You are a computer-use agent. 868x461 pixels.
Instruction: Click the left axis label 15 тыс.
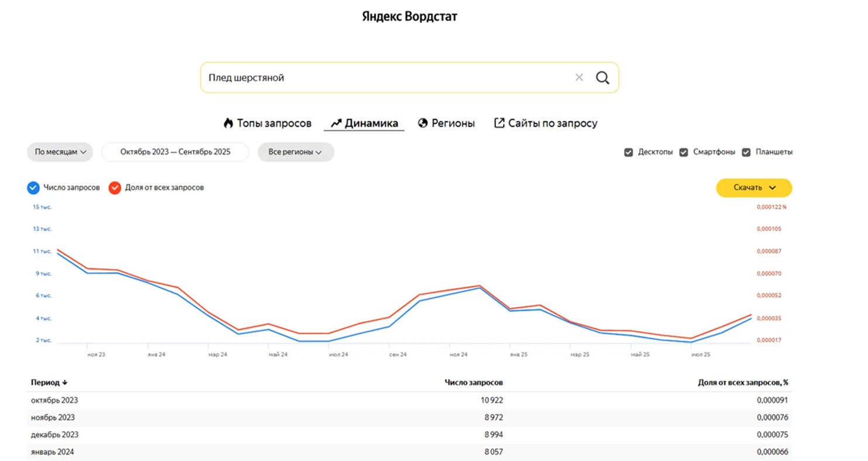(x=43, y=207)
